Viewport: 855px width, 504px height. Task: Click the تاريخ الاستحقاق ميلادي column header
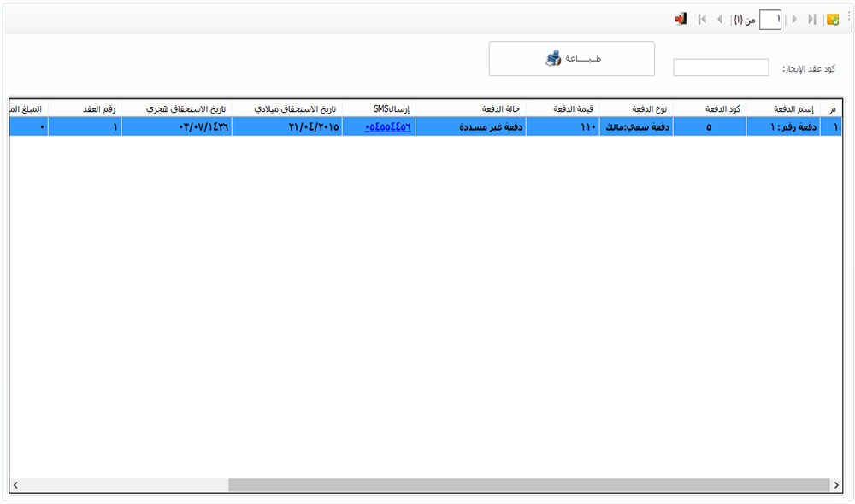(286, 108)
